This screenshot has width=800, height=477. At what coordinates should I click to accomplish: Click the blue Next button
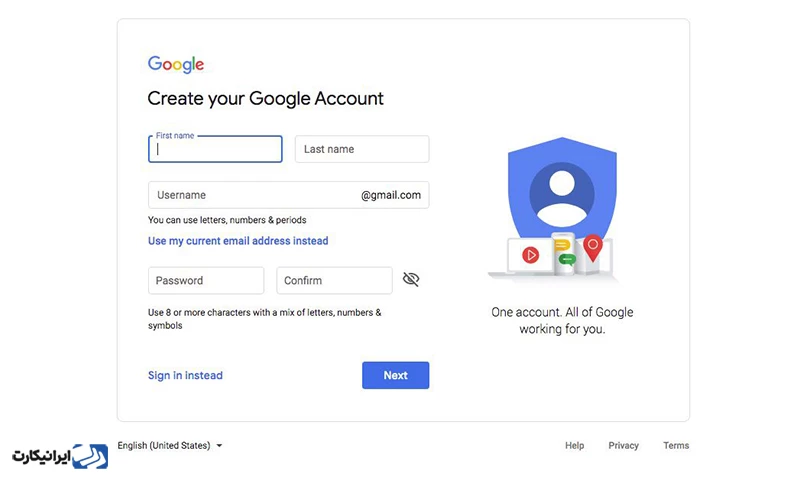395,375
